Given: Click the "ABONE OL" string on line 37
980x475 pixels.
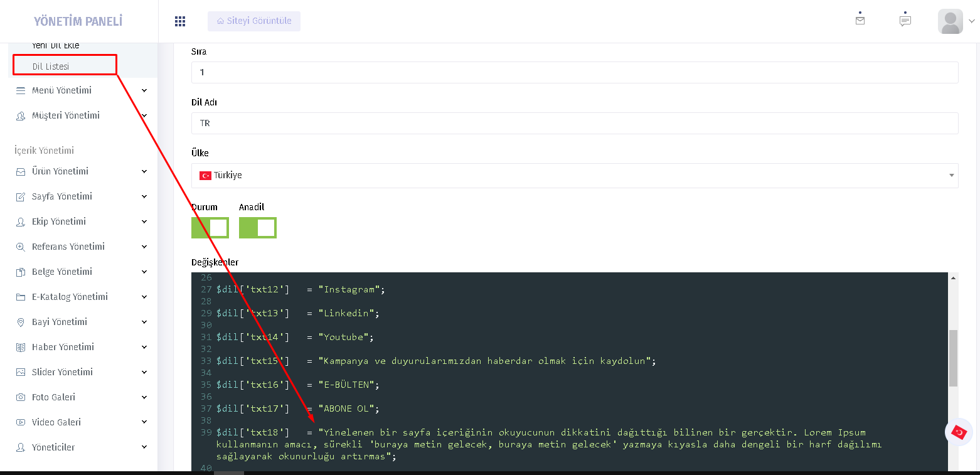Looking at the screenshot, I should tap(346, 408).
